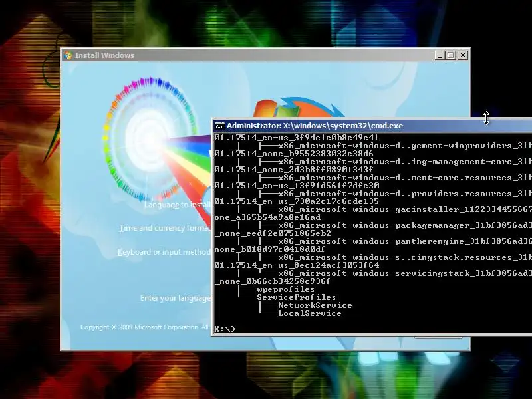Click the Administrator cmd.exe title bar
The height and width of the screenshot is (399, 532).
tap(372, 126)
